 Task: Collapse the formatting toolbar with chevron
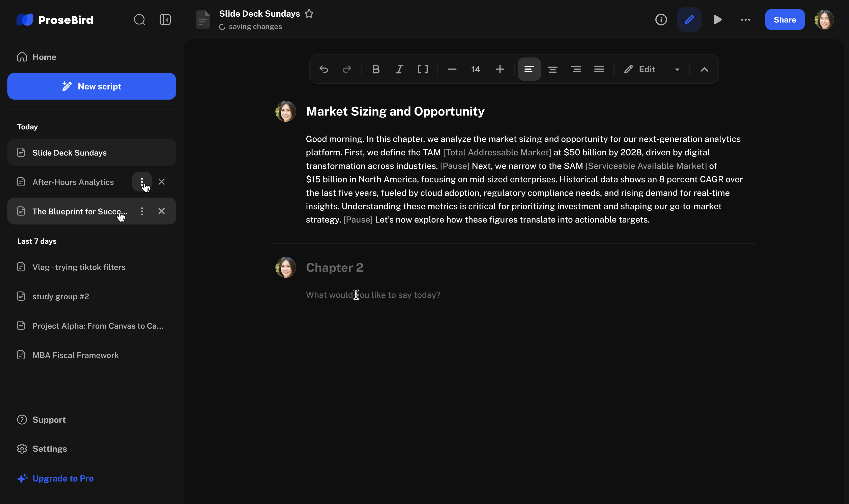(704, 69)
